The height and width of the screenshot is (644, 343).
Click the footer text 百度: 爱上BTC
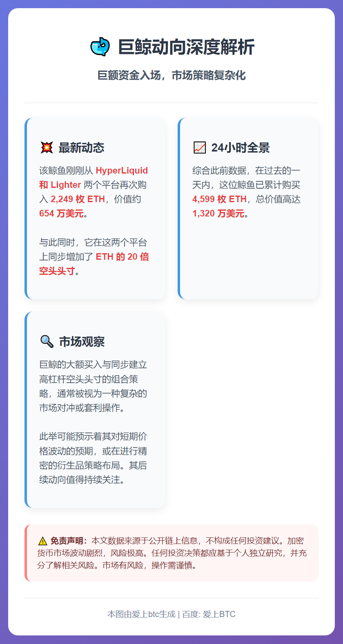209,614
